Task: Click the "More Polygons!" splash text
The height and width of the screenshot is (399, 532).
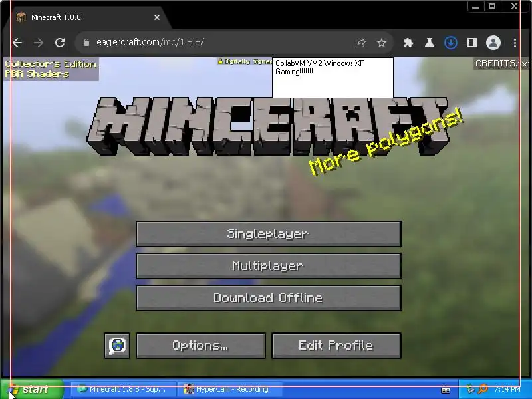Action: tap(386, 142)
